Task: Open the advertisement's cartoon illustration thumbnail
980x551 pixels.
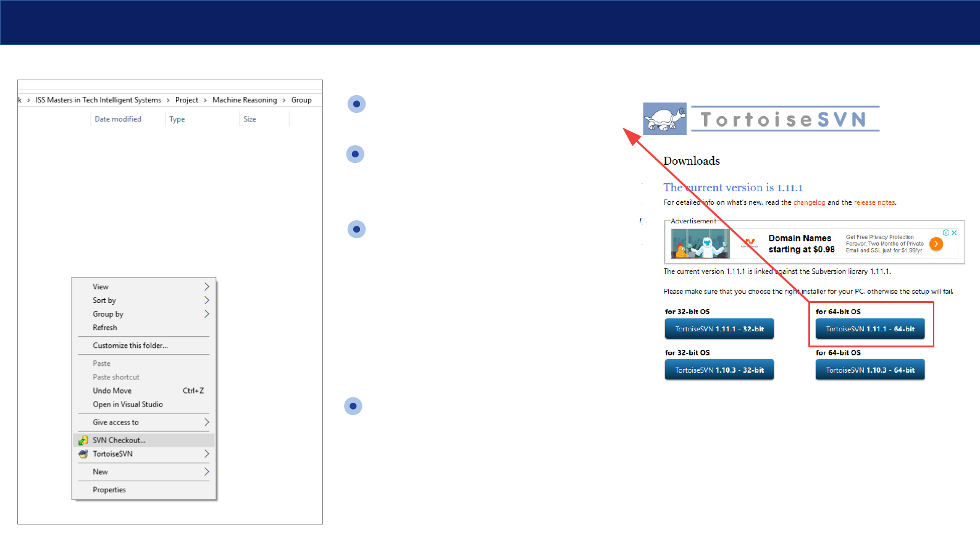Action: pyautogui.click(x=700, y=243)
